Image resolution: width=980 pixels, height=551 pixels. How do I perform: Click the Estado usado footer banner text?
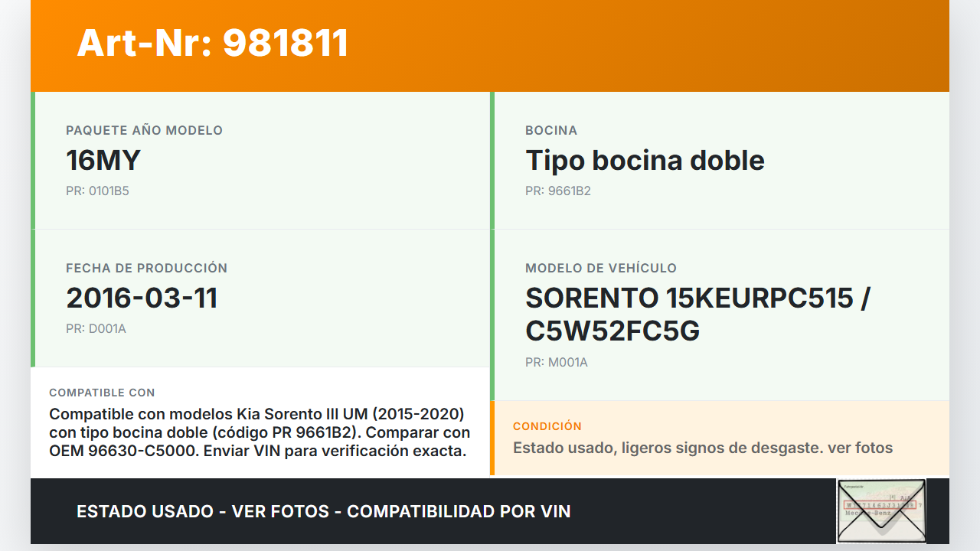coord(324,511)
